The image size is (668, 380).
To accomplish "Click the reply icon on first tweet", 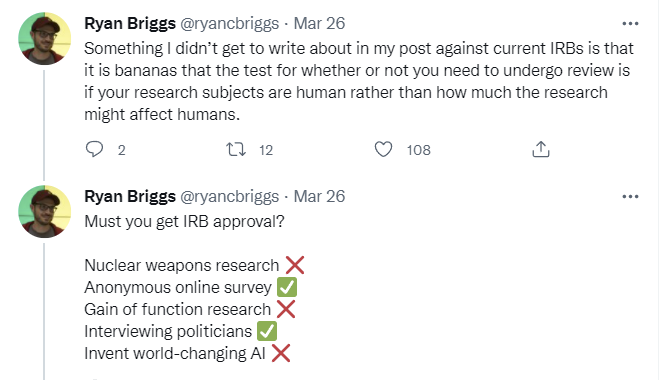I will tap(94, 150).
